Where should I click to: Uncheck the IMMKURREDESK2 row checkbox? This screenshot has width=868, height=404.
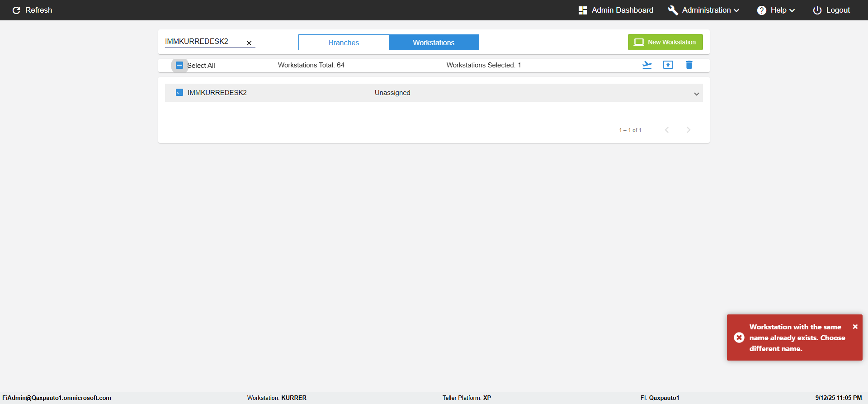(x=179, y=92)
